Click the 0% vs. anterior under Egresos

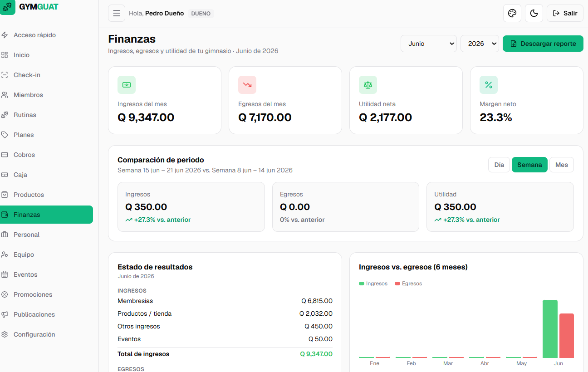(302, 220)
